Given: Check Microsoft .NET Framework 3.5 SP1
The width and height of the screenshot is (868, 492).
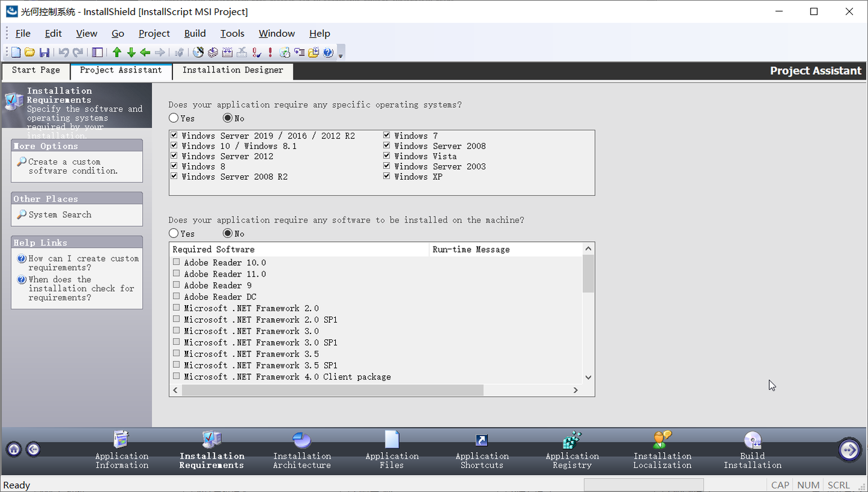Looking at the screenshot, I should click(177, 365).
